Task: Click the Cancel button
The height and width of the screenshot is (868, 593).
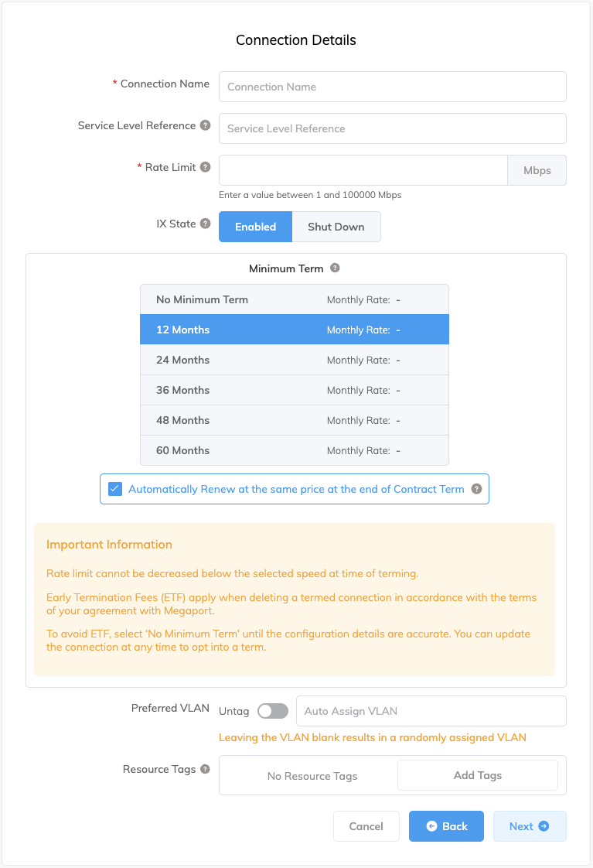Action: click(x=366, y=826)
